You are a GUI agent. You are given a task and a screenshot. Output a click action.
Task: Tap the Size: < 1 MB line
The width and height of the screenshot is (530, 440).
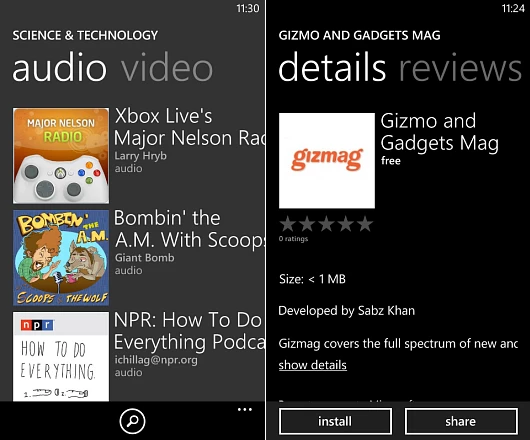[312, 279]
